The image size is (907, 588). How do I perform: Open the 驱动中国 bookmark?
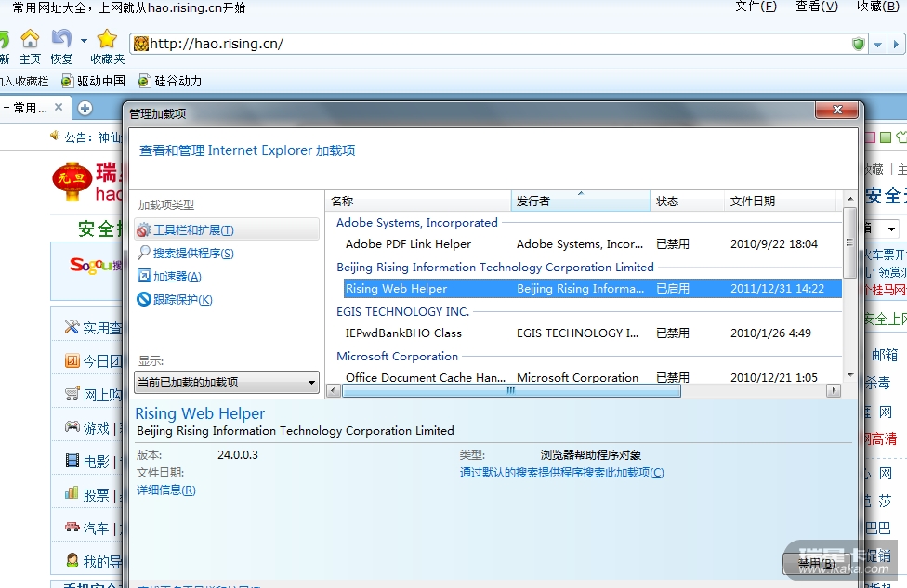[x=94, y=81]
